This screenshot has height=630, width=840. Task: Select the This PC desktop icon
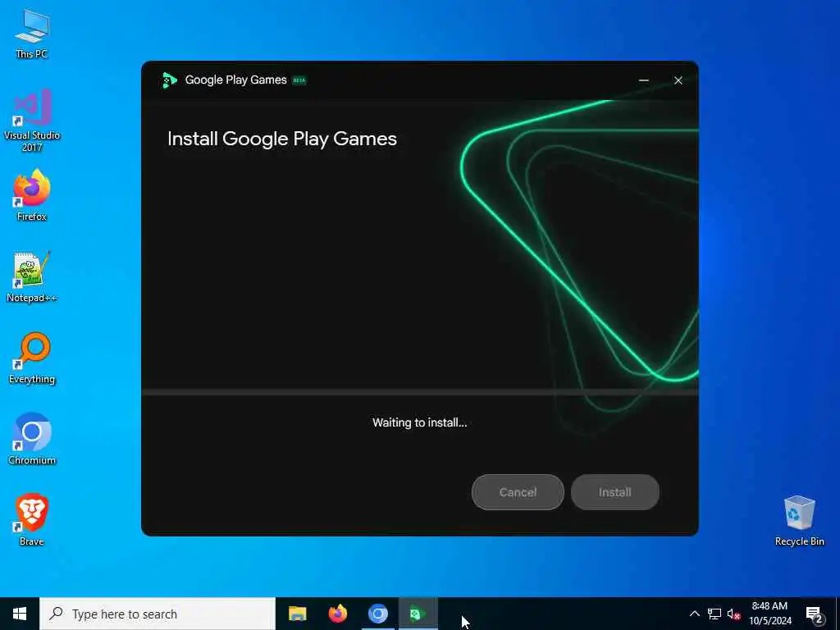[x=32, y=34]
